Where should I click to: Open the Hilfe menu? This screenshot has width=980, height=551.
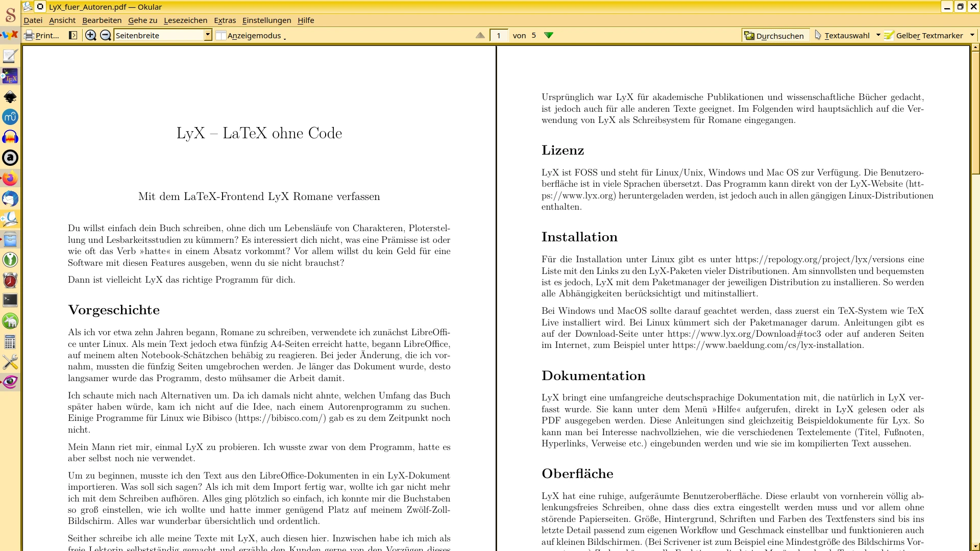pos(306,20)
